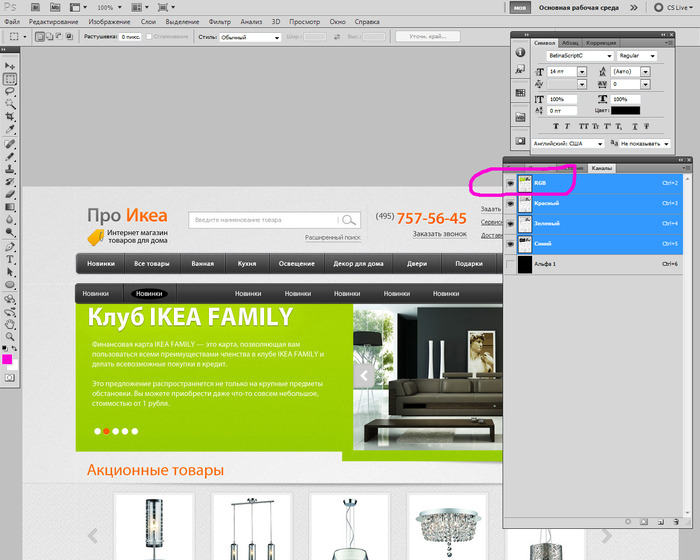Screen dimensions: 700x560
Task: Enable Faux Bold text style
Action: tap(556, 126)
